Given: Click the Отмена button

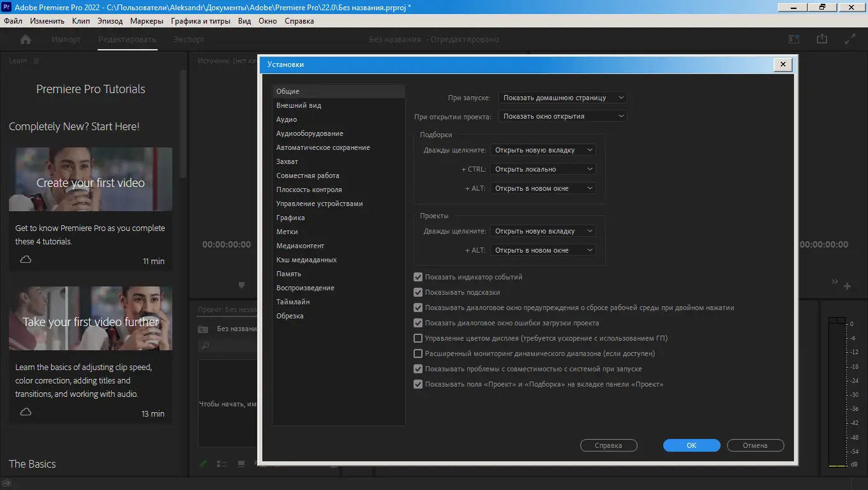Looking at the screenshot, I should [756, 445].
